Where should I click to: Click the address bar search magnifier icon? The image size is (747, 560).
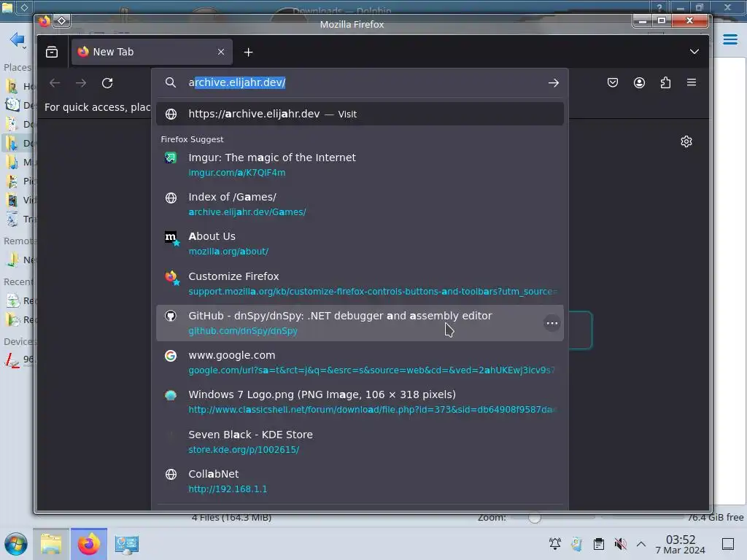click(171, 82)
